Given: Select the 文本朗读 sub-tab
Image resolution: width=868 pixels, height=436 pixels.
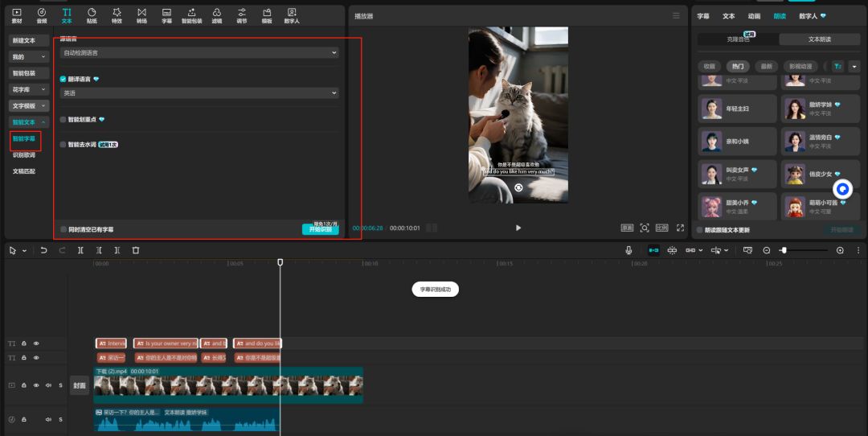Looking at the screenshot, I should coord(819,39).
